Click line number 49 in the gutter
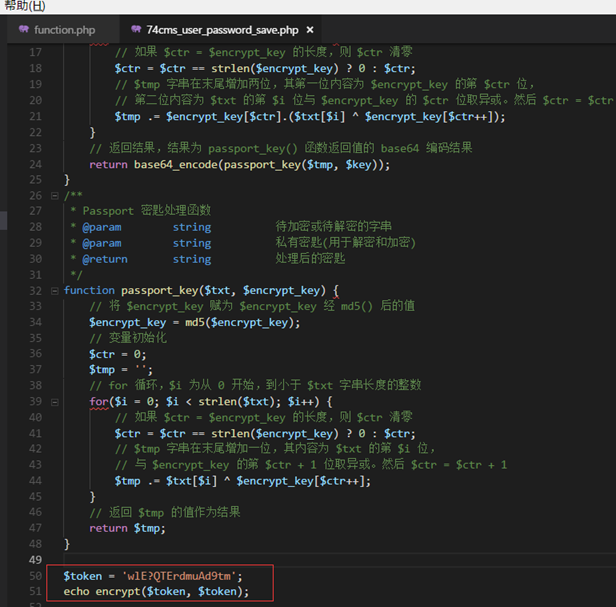The image size is (616, 607). (35, 560)
